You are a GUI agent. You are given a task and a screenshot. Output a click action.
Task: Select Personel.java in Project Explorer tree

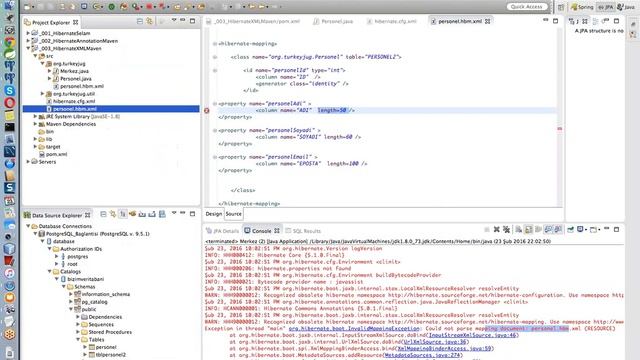(x=76, y=79)
